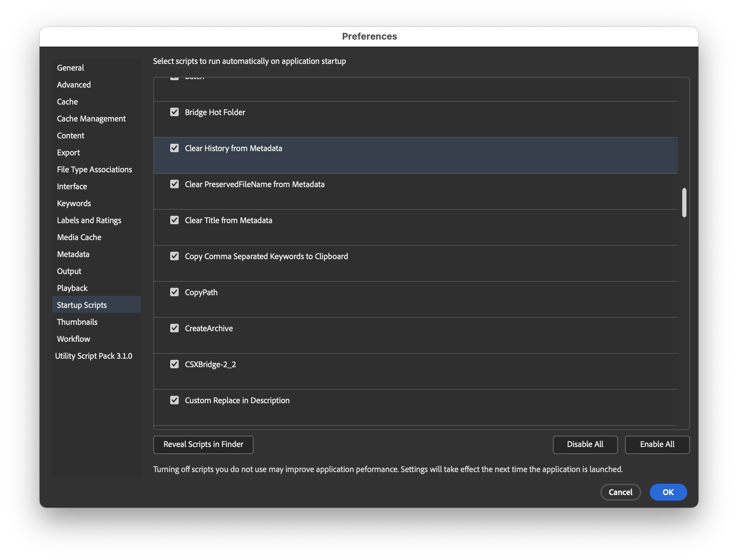Screen dimensions: 738x560
Task: Toggle the CopyPath script checkbox
Action: coord(174,292)
